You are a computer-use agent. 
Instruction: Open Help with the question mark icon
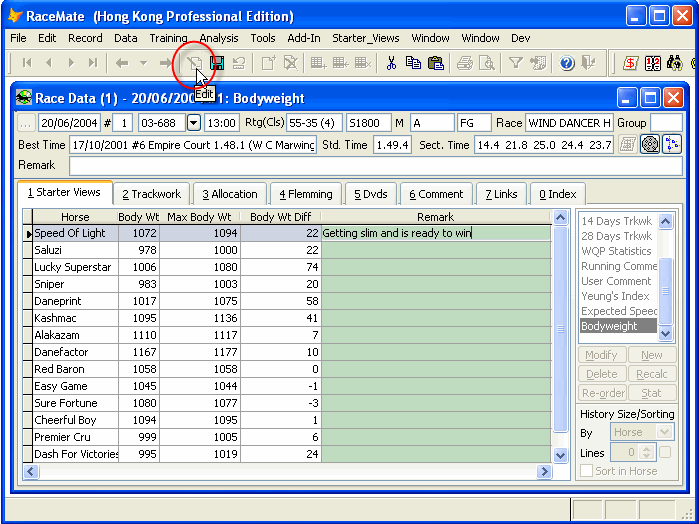tap(567, 63)
